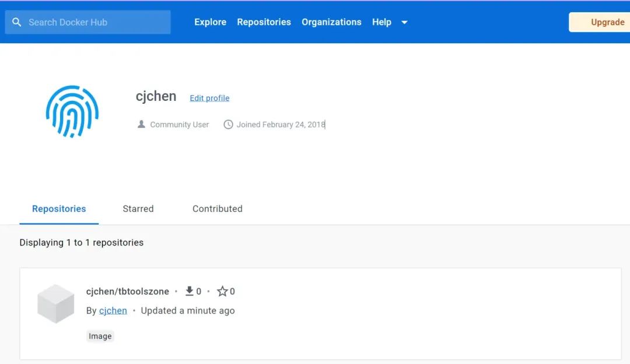This screenshot has height=364, width=630.
Task: Click the Image tag badge
Action: point(100,336)
